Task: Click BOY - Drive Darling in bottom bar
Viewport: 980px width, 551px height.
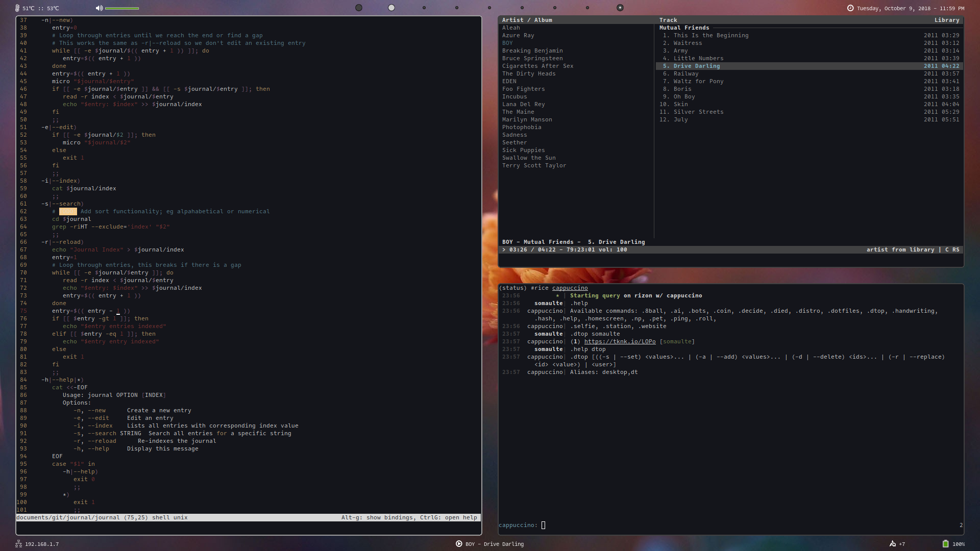Action: point(495,544)
